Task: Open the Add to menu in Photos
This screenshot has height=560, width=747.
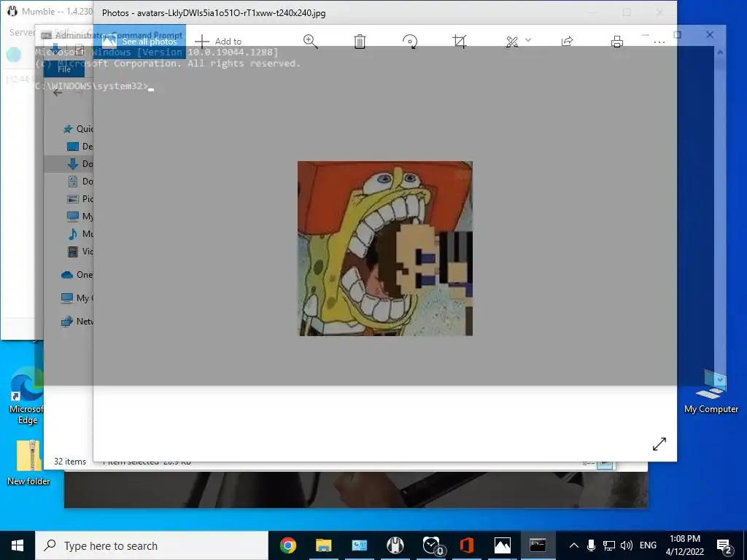Action: (x=218, y=42)
